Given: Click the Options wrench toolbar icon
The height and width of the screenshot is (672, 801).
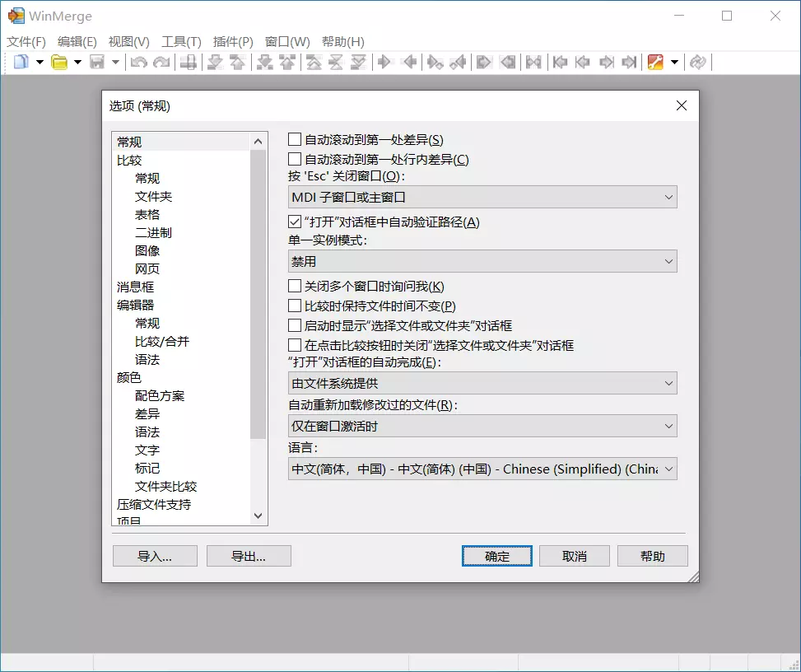Looking at the screenshot, I should coord(655,62).
